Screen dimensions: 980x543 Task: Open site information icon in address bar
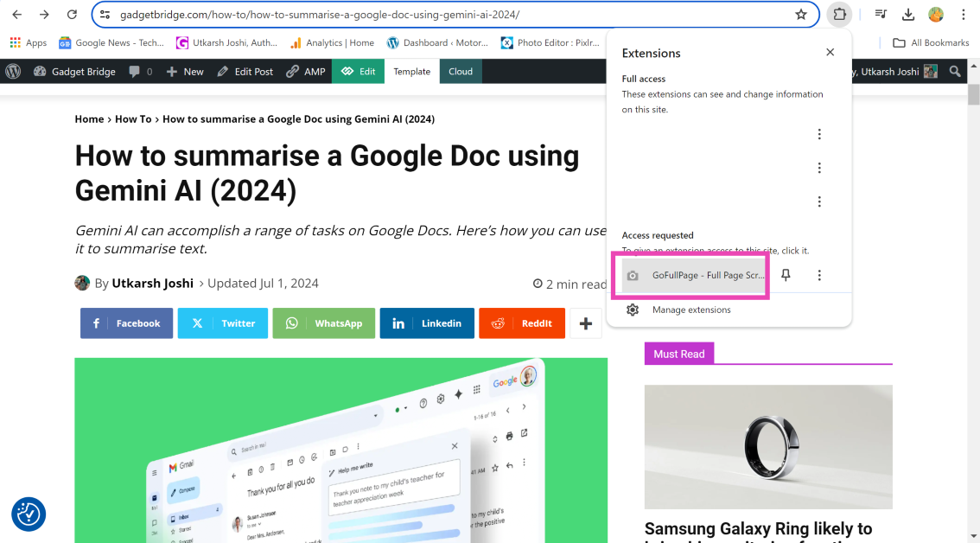pos(105,15)
